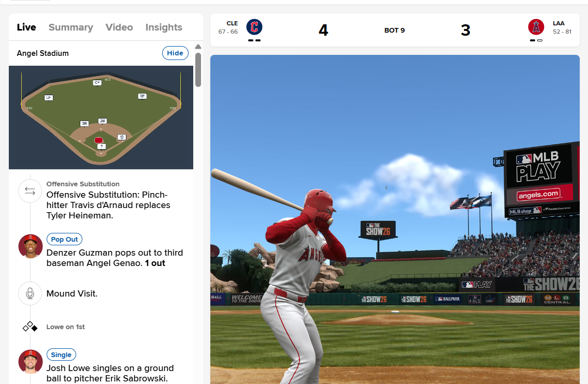Click the Pop Out play tag

[x=64, y=239]
